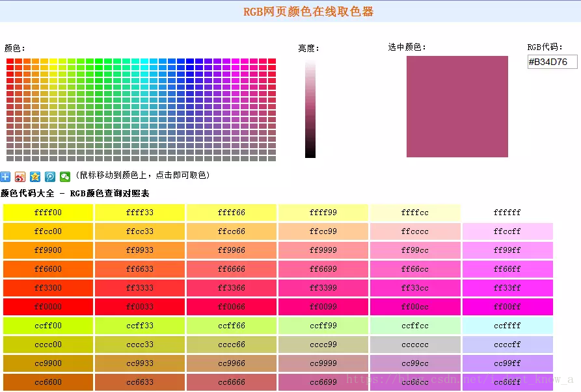Pick the ffcc99 color cell
Screen dimensions: 581x392
[x=323, y=231]
